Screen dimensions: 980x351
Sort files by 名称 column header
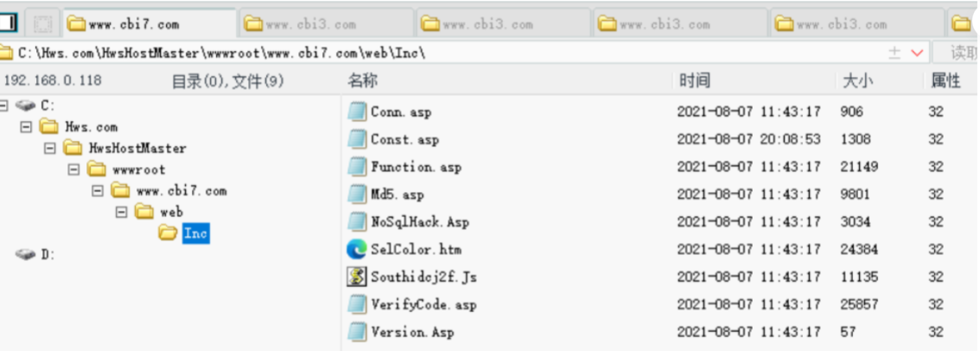click(x=363, y=81)
